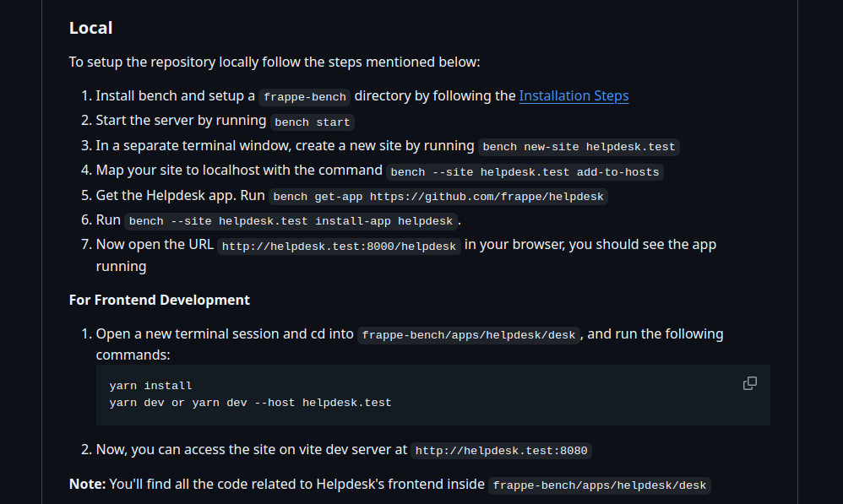Click the 'bench start' code snippet
Image resolution: width=843 pixels, height=504 pixels.
(x=313, y=122)
